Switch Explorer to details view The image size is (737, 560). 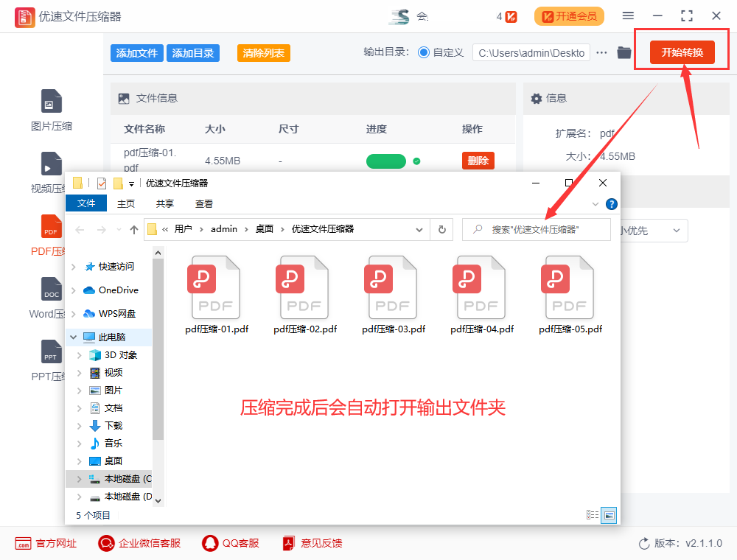592,515
